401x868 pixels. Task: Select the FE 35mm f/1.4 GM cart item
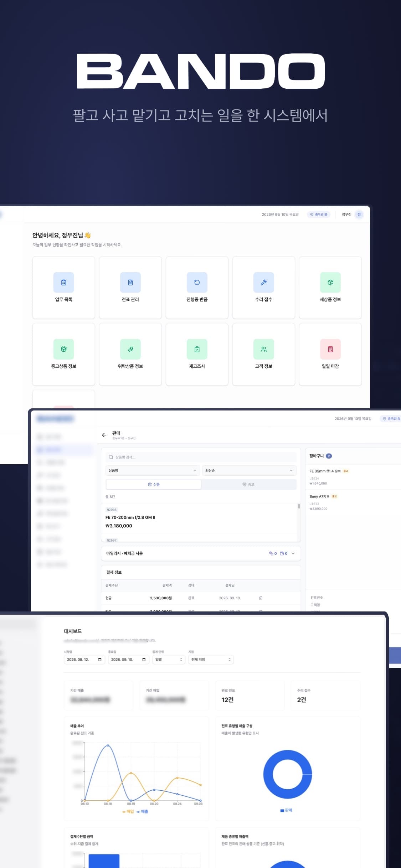[x=325, y=471]
